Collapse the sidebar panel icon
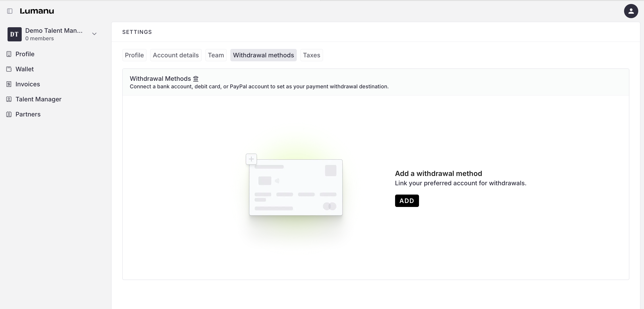This screenshot has height=309, width=644. 10,11
